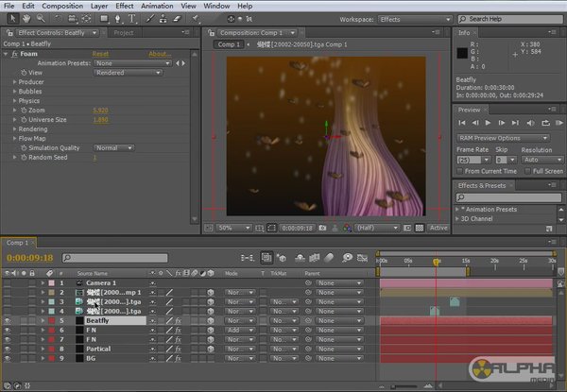
Task: Open the Animation menu
Action: 157,6
